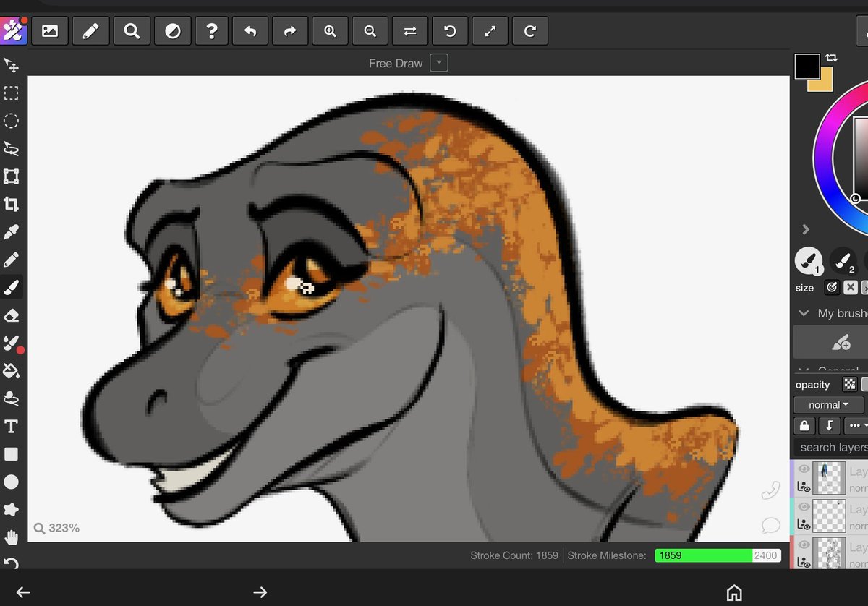Open the layer more options dropdown
The width and height of the screenshot is (868, 606).
pos(856,425)
